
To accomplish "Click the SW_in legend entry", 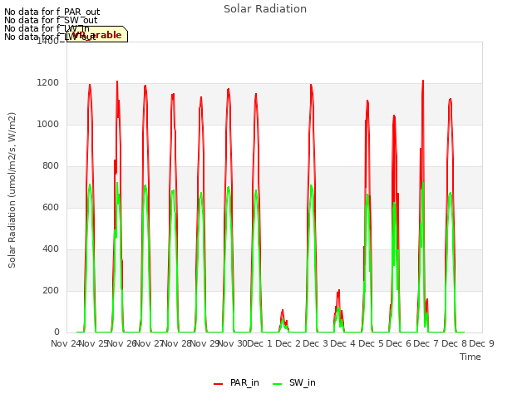I will pyautogui.click(x=293, y=382).
